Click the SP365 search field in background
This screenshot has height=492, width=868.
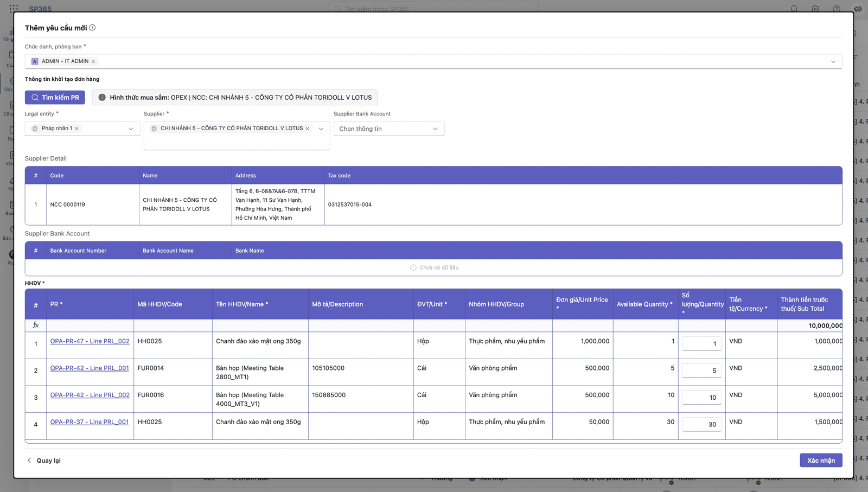[434, 9]
